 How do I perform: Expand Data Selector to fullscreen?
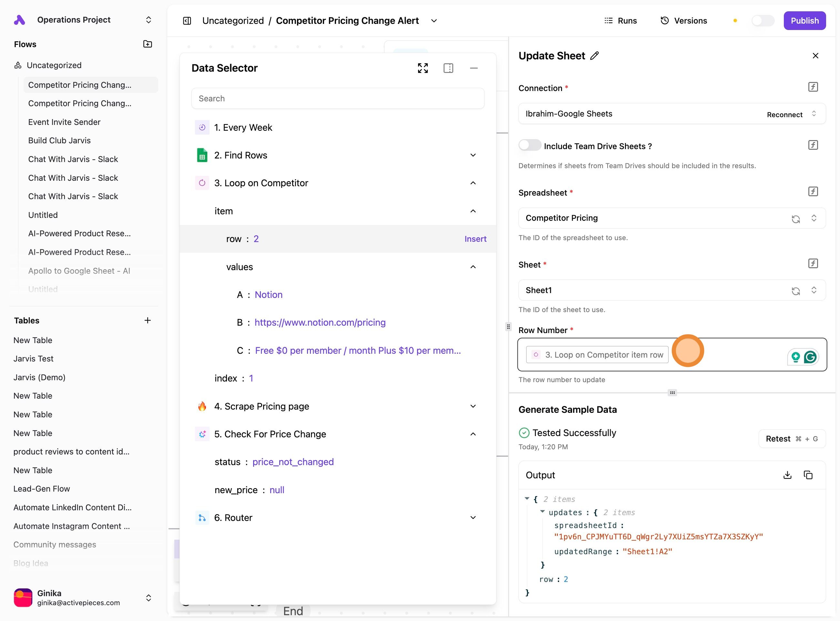[x=423, y=68]
